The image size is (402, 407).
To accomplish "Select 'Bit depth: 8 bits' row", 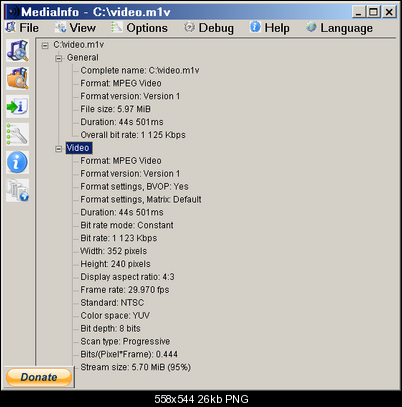I will (x=111, y=329).
